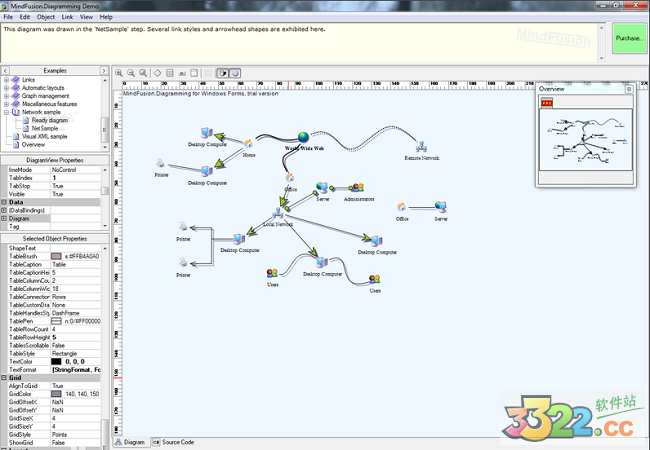Image resolution: width=650 pixels, height=450 pixels.
Task: Go to next example arrow button
Action: (x=104, y=71)
